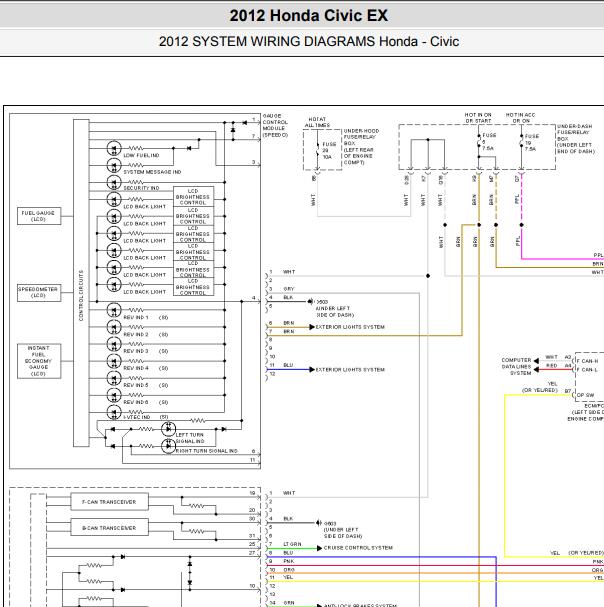Select the REV IND 3 label
The height and width of the screenshot is (607, 604).
click(136, 351)
